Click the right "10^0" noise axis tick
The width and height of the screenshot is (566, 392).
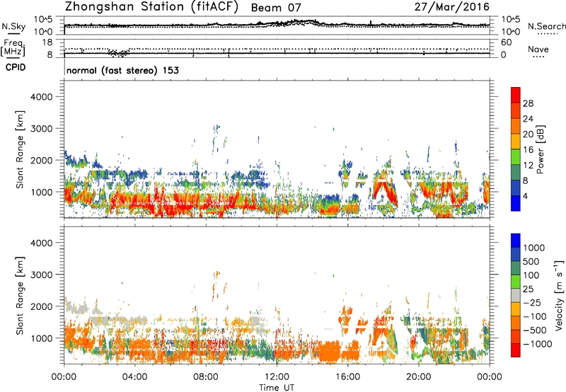click(510, 32)
